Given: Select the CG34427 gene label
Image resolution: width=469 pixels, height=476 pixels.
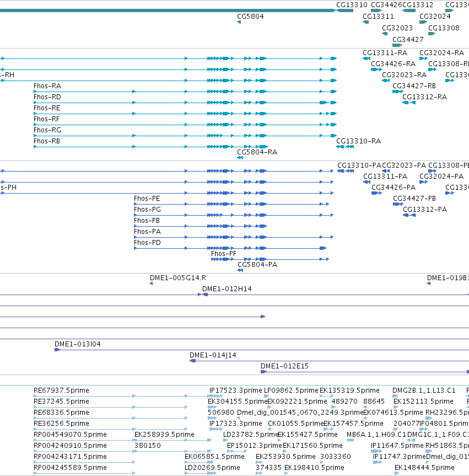Looking at the screenshot, I should point(408,40).
